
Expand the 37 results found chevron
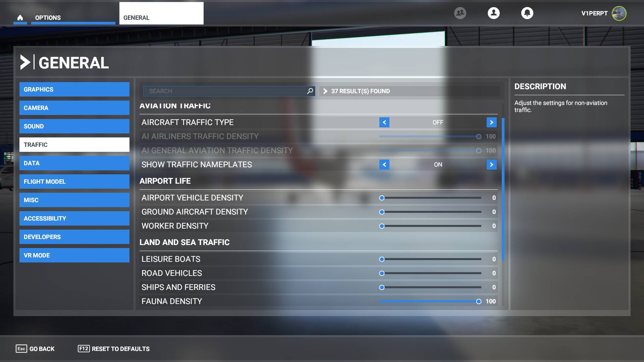(x=325, y=91)
